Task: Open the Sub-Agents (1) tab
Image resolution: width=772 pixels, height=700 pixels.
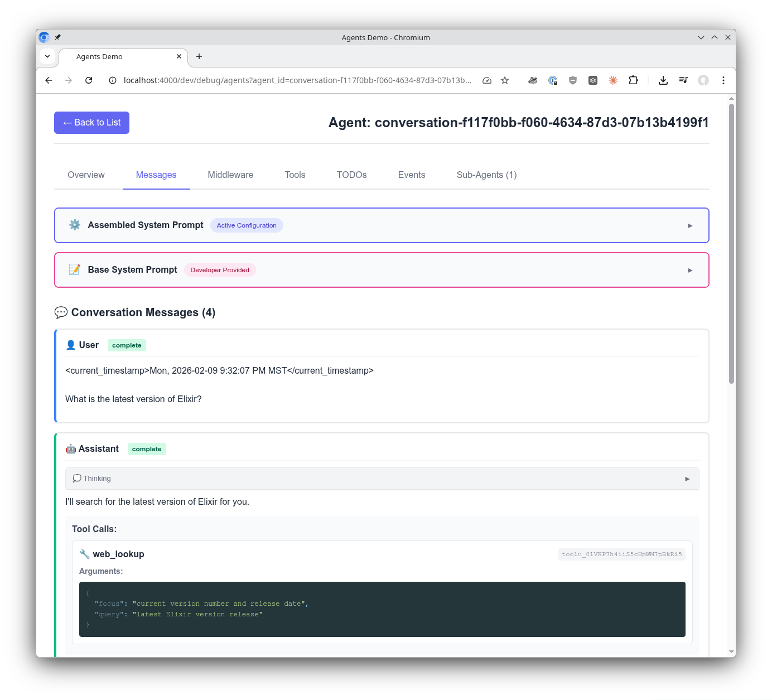Action: (486, 175)
